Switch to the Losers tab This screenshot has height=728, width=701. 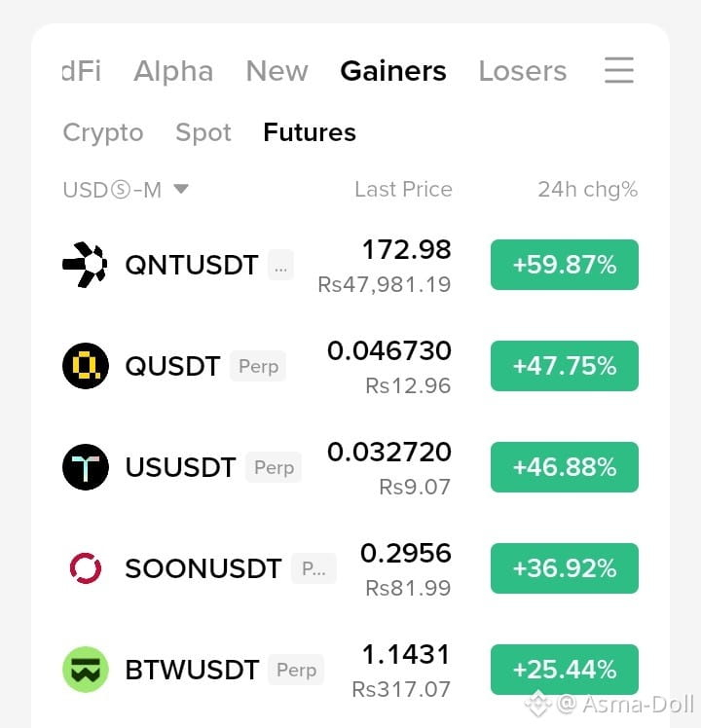point(523,71)
